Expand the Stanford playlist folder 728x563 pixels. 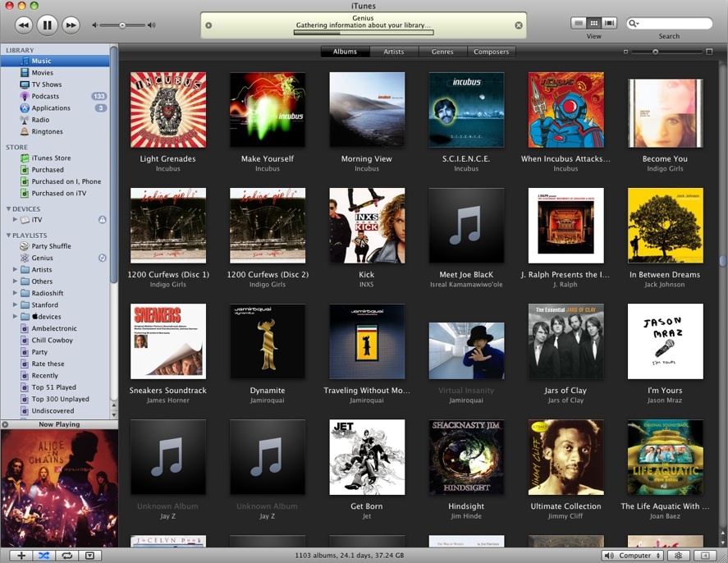[x=15, y=304]
